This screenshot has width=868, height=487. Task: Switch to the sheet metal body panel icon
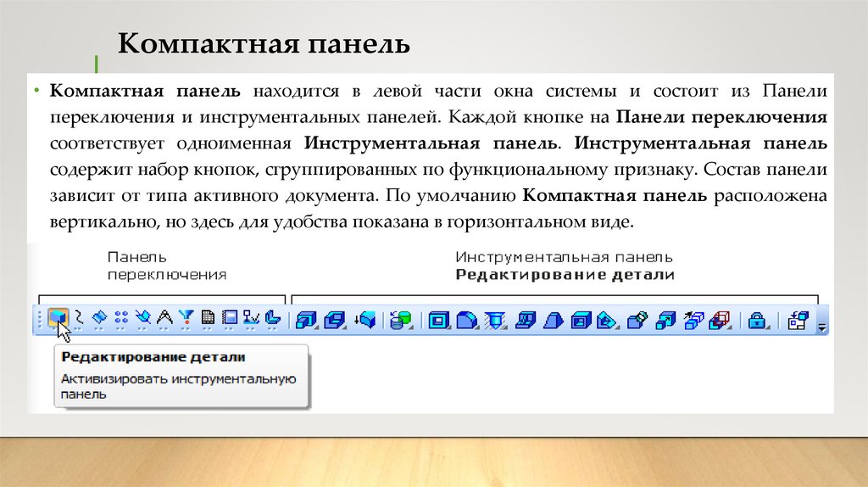coord(273,317)
